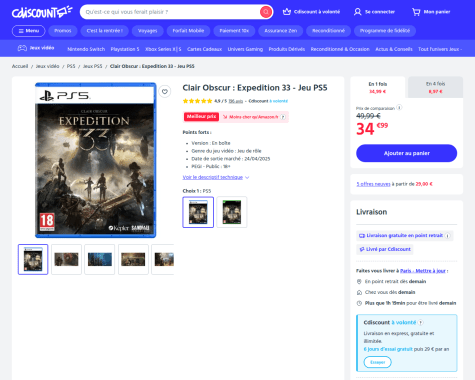Click the 'Se connecter' text
475x380 pixels.
[x=380, y=12]
